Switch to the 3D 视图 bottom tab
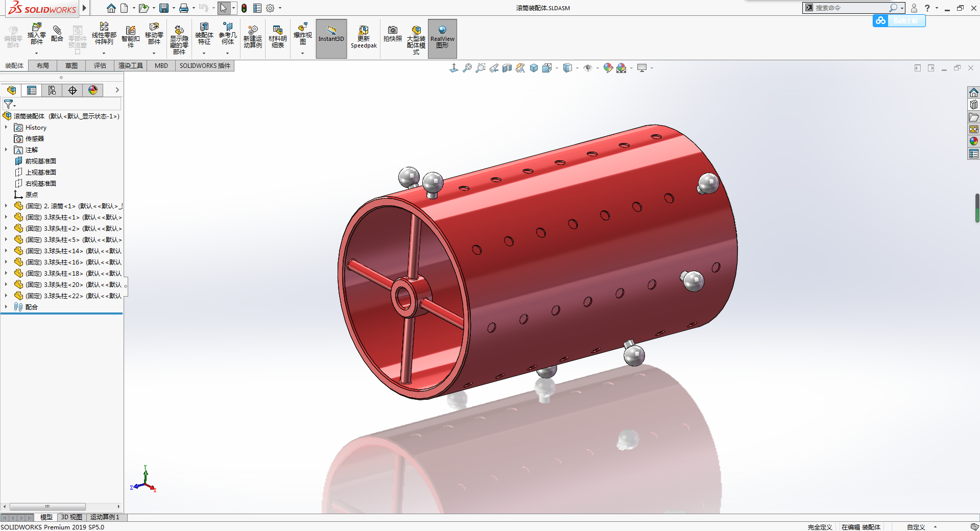Viewport: 980px width, 531px height. coord(71,517)
